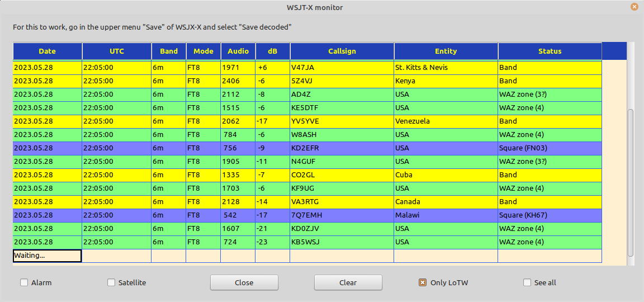The height and width of the screenshot is (302, 644).
Task: Click the -14 dB cell
Action: pos(273,202)
